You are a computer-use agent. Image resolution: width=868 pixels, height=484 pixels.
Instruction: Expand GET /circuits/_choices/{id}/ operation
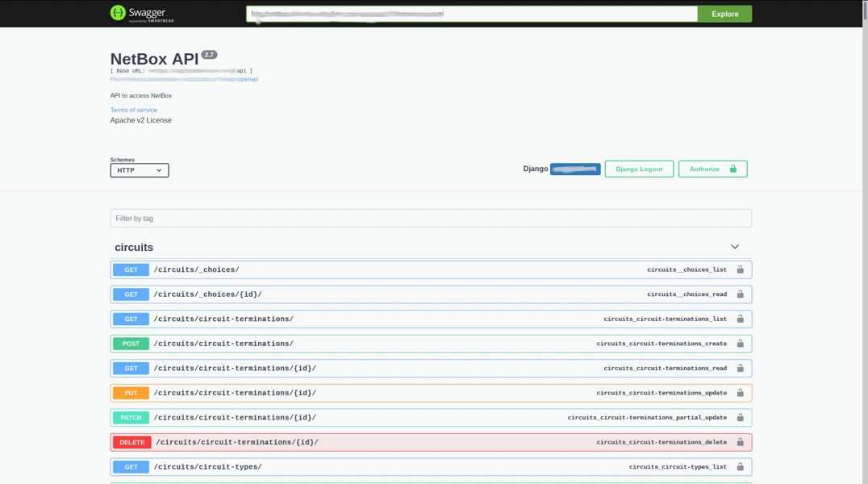431,294
